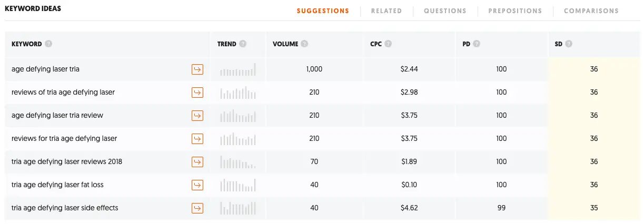Viewport: 644px width, 224px height.
Task: Open arrow icon for 'tria age defying laser side effects'
Action: pyautogui.click(x=197, y=208)
